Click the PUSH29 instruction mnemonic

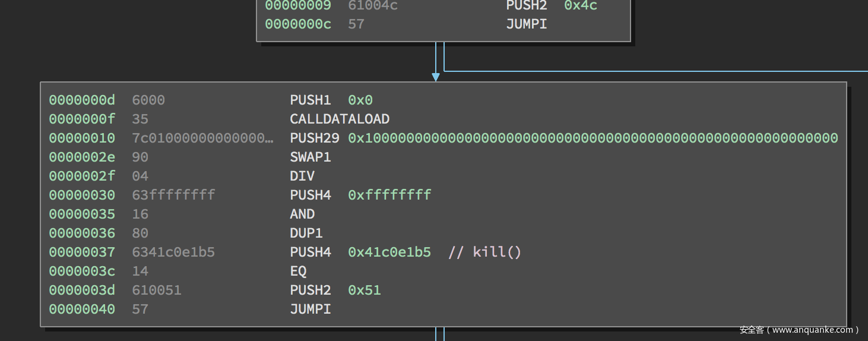point(314,138)
